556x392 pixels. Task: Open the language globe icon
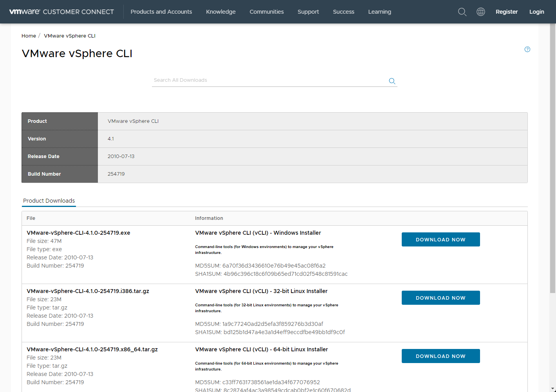coord(481,12)
